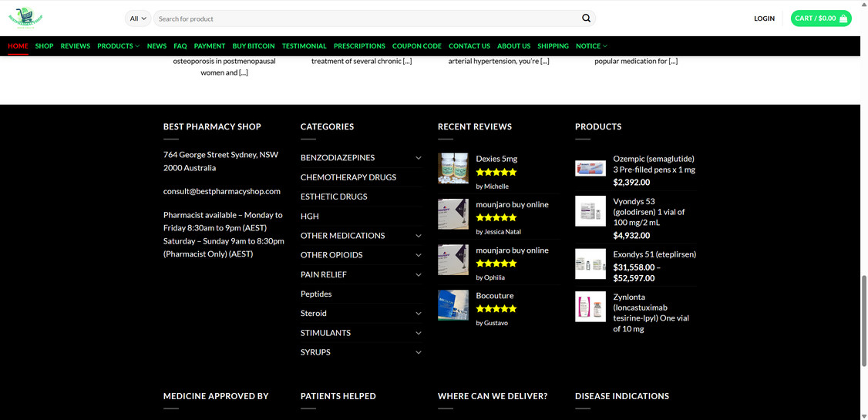868x420 pixels.
Task: Expand the STIMULANTS category chevron
Action: pyautogui.click(x=419, y=333)
